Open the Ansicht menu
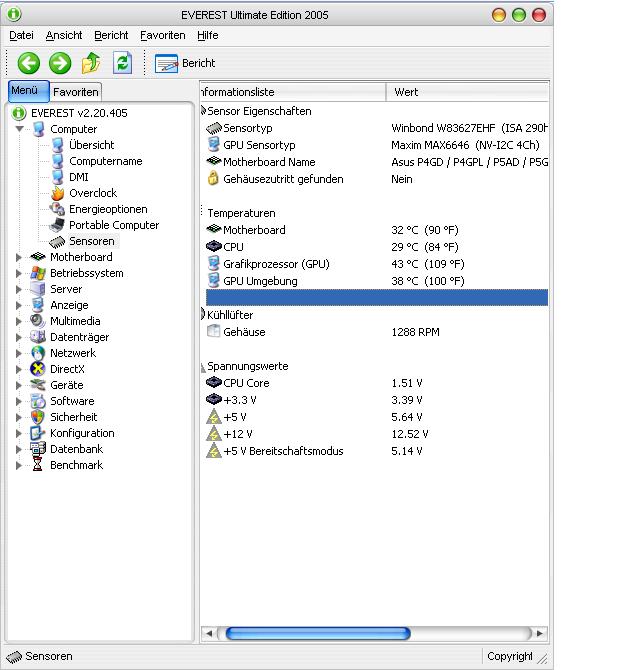Screen dimensions: 640x670 [64, 35]
